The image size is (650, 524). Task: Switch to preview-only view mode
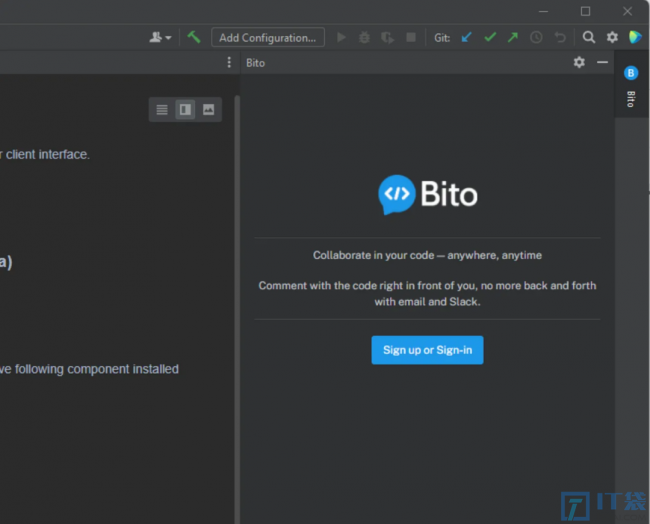[209, 109]
